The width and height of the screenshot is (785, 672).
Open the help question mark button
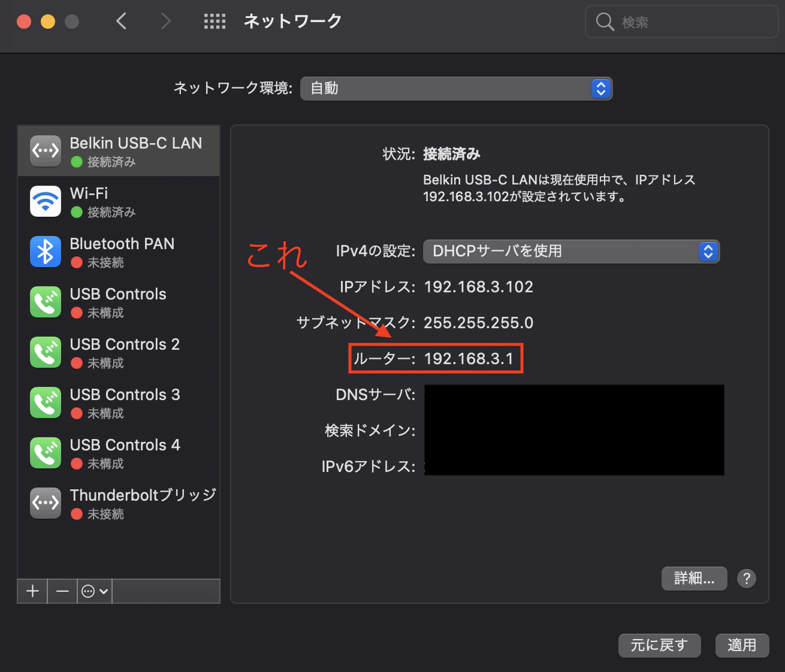click(x=747, y=579)
